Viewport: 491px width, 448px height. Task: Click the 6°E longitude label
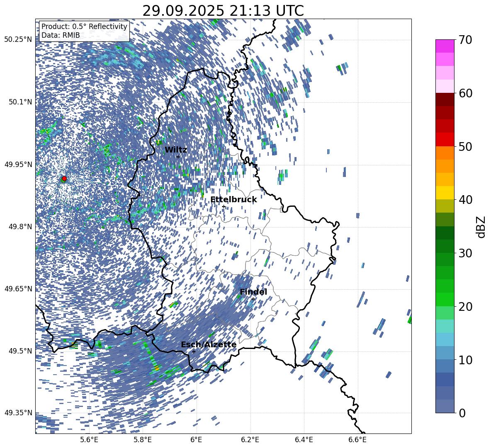click(196, 440)
